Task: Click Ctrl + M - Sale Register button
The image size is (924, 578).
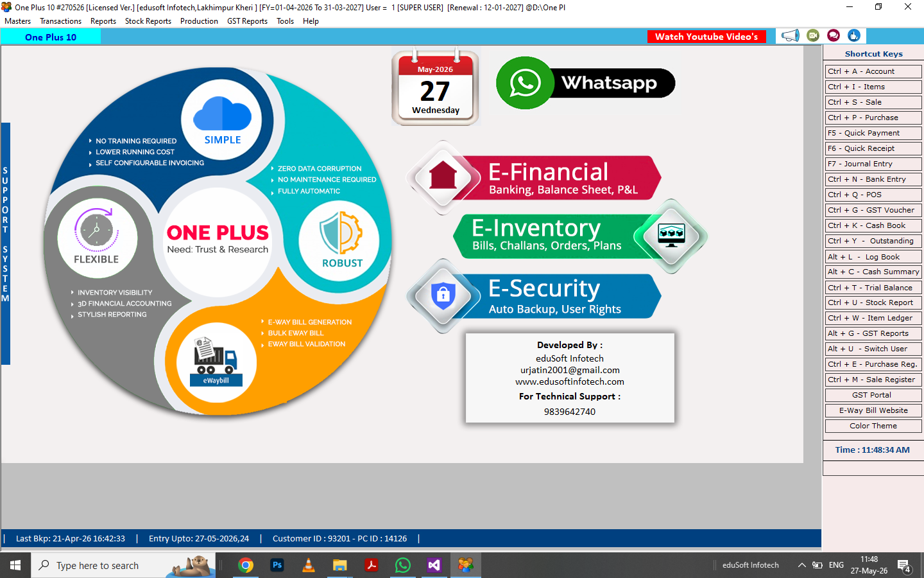Action: [x=873, y=380]
